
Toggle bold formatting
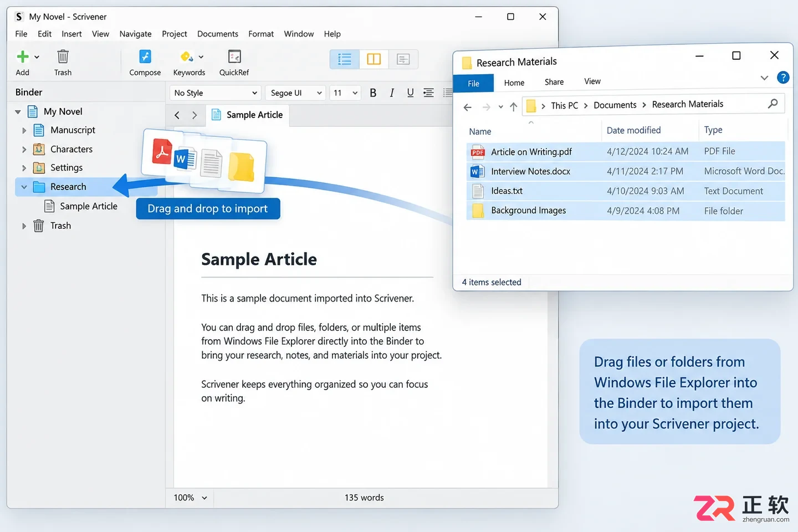tap(373, 93)
